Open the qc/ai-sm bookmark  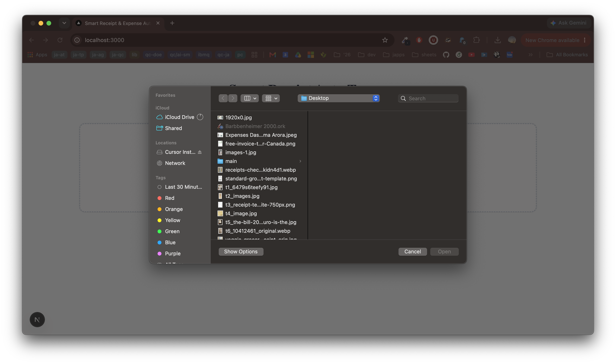coord(180,55)
